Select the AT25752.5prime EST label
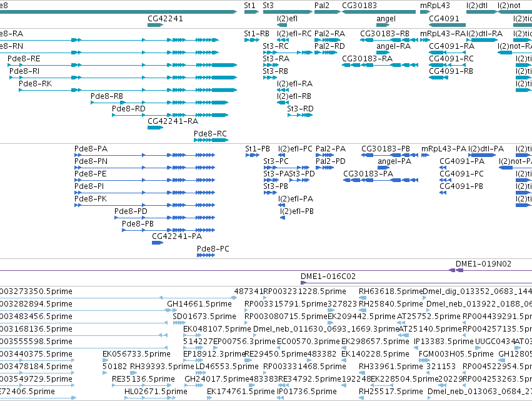This screenshot has width=532, height=401. pyautogui.click(x=429, y=317)
